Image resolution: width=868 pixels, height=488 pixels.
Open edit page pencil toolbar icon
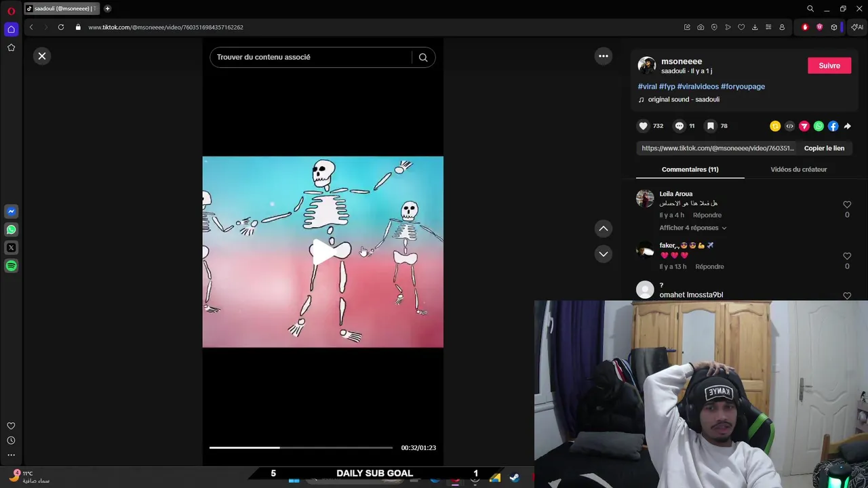click(x=687, y=27)
